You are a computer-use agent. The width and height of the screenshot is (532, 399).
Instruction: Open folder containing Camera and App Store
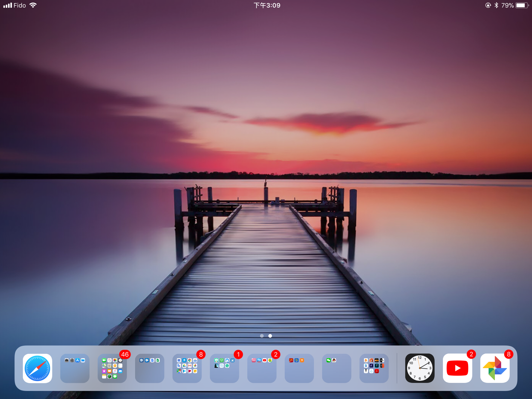[75, 368]
